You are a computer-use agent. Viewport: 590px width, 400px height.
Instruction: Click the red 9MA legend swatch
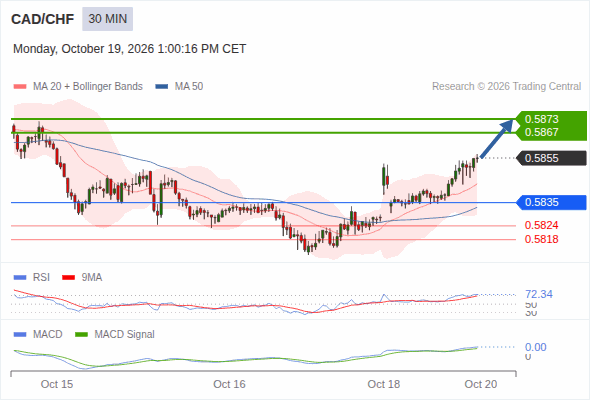(x=68, y=278)
